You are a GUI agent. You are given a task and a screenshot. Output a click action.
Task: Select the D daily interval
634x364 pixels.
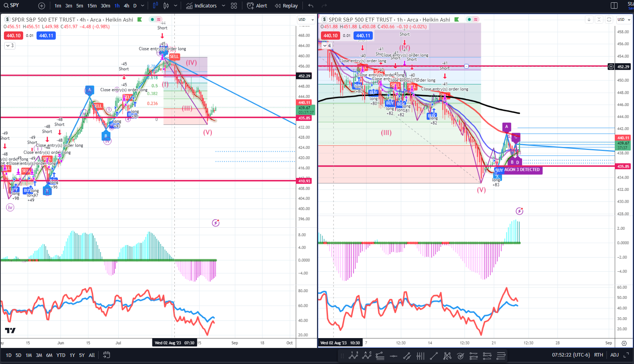135,5
